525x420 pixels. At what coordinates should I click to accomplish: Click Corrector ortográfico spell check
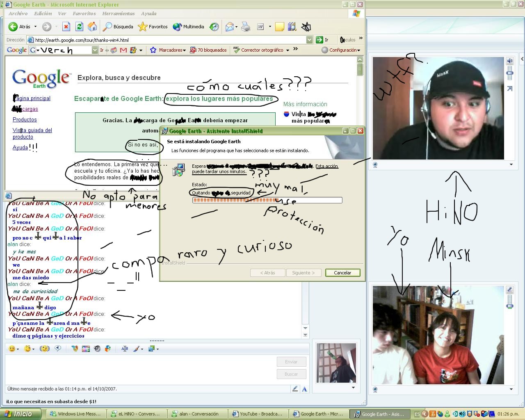[261, 50]
